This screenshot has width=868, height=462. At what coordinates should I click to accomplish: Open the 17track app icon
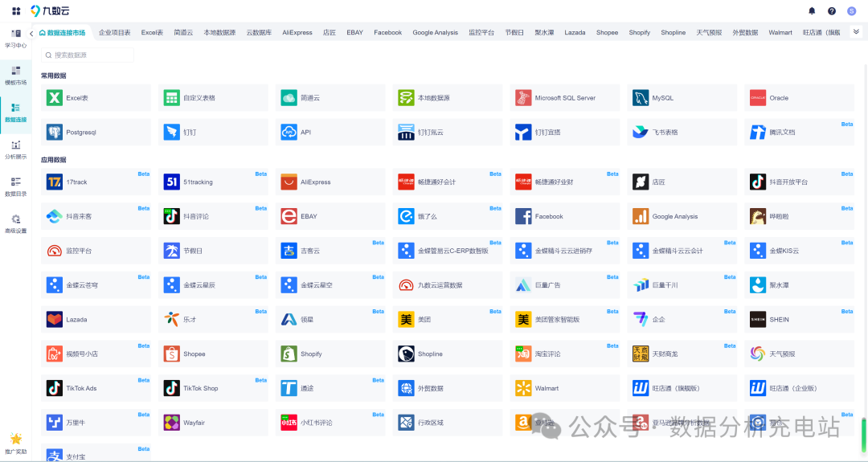(x=55, y=182)
